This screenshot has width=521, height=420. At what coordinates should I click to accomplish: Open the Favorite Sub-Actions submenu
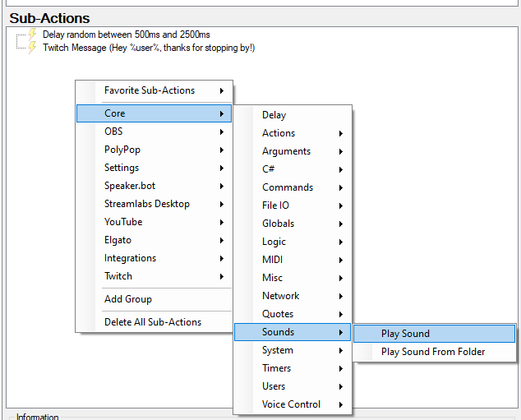154,90
